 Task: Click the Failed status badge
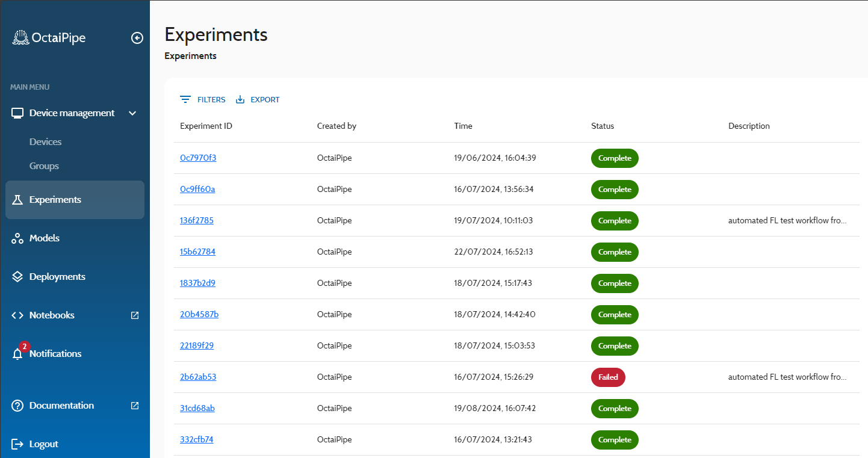608,377
